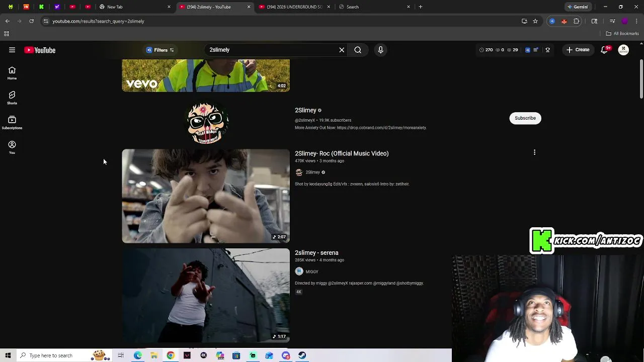This screenshot has height=362, width=644.
Task: Open the 2Slimey uploader link under Roc
Action: coord(312,172)
